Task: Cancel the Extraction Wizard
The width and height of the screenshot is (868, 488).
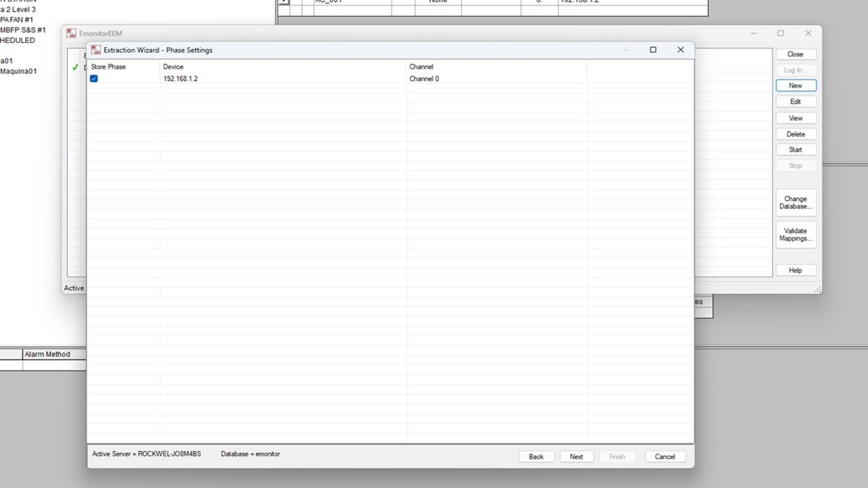Action: (x=665, y=457)
